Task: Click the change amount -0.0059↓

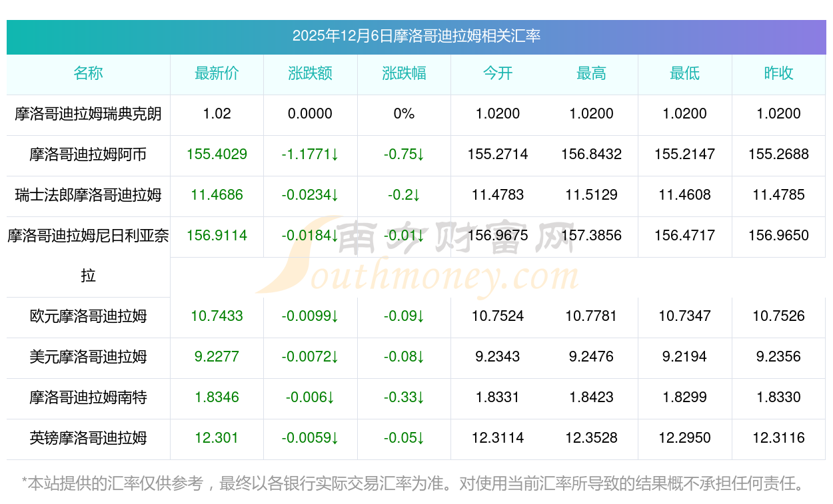Action: (x=311, y=438)
